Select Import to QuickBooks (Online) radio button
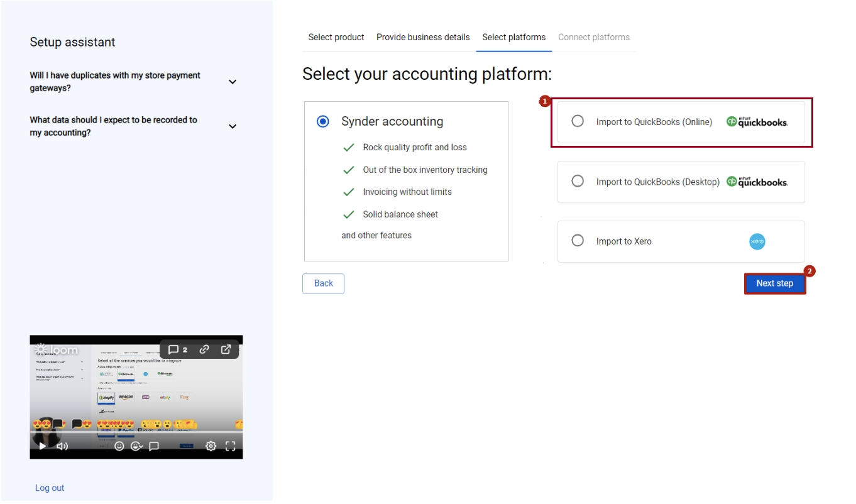This screenshot has height=504, width=856. (x=578, y=121)
